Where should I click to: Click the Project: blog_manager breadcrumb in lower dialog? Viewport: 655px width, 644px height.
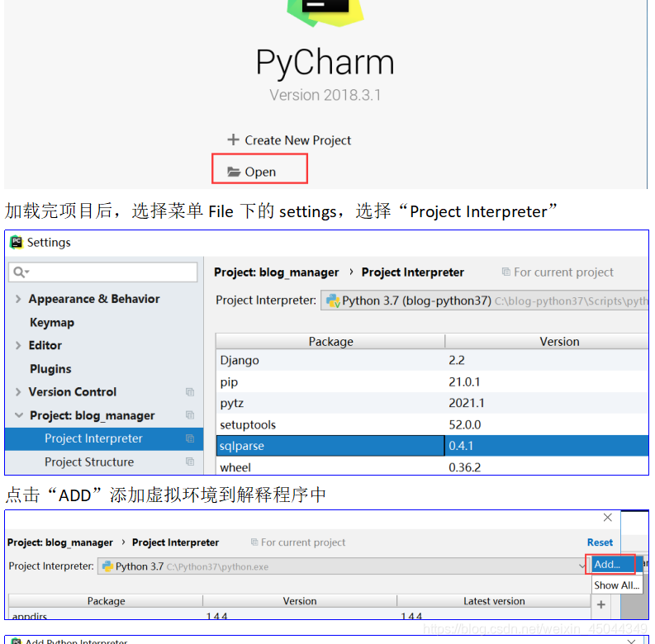pyautogui.click(x=59, y=542)
